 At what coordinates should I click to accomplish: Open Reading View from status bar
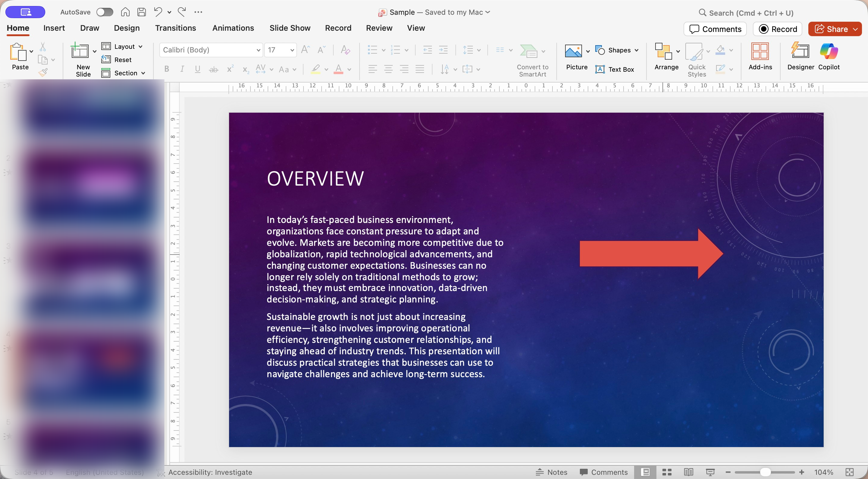coord(688,472)
